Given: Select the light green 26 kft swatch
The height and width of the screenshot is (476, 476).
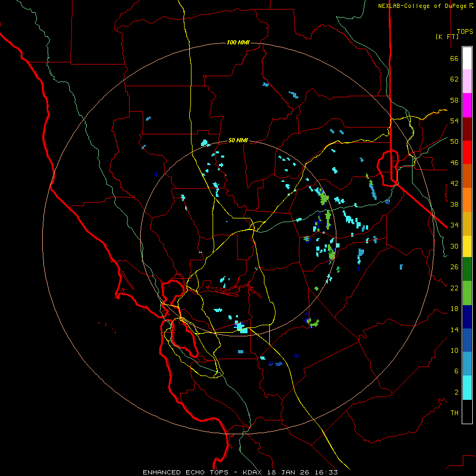Looking at the screenshot, I should 467,293.
